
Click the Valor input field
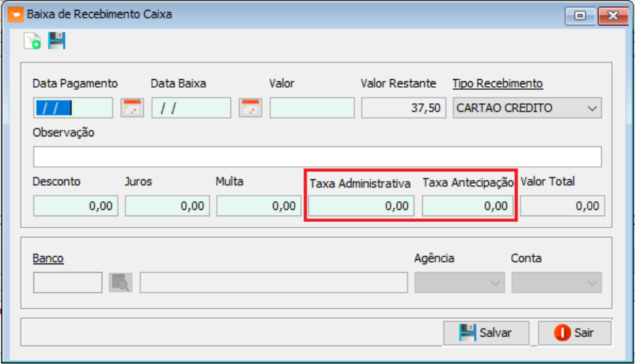pyautogui.click(x=312, y=108)
